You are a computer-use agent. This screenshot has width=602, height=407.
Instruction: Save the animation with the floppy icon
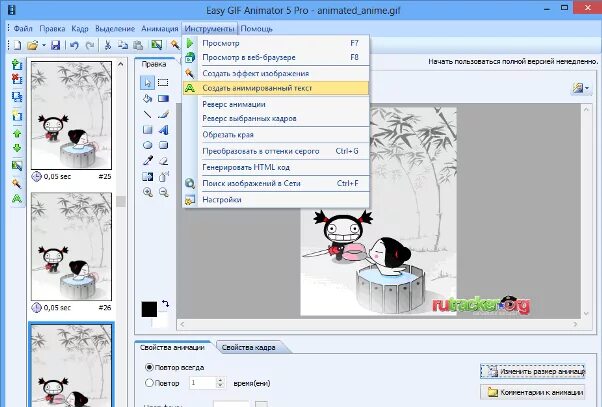click(x=56, y=45)
